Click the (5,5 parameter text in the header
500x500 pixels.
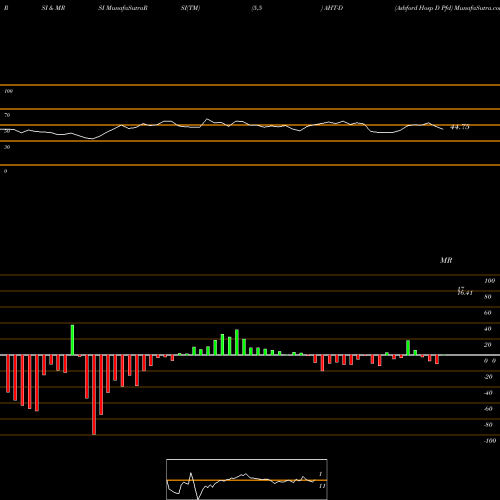coord(257,8)
